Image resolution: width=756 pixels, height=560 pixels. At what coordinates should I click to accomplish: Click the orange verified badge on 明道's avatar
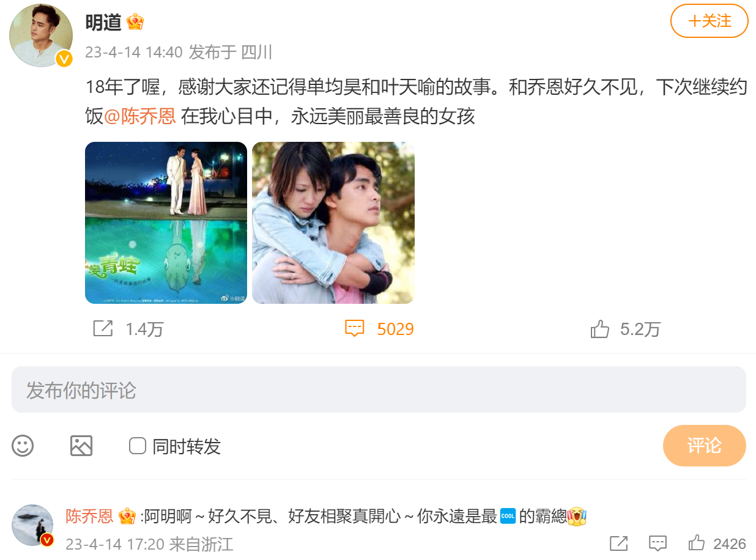(64, 59)
